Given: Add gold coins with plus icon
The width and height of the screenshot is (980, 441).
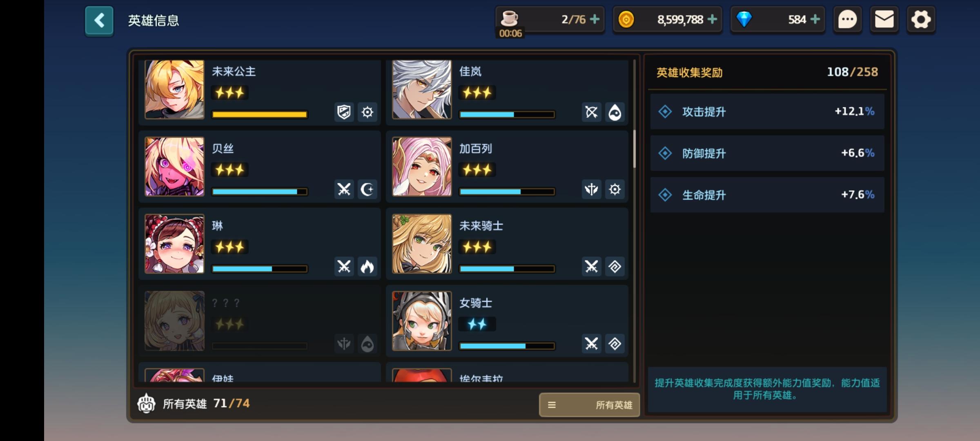Looking at the screenshot, I should 712,19.
